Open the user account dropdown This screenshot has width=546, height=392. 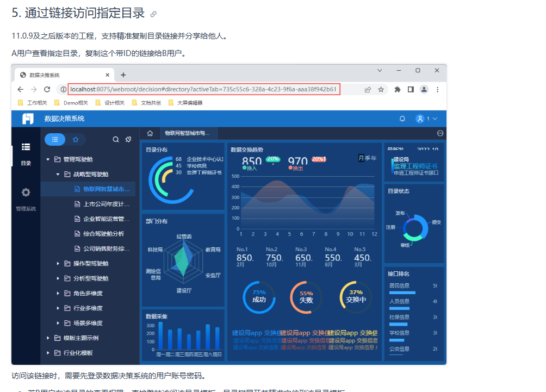tap(426, 119)
